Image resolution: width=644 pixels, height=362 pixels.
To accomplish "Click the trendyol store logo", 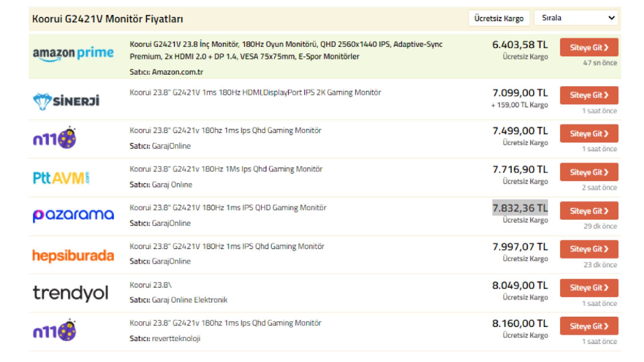I will point(70,293).
